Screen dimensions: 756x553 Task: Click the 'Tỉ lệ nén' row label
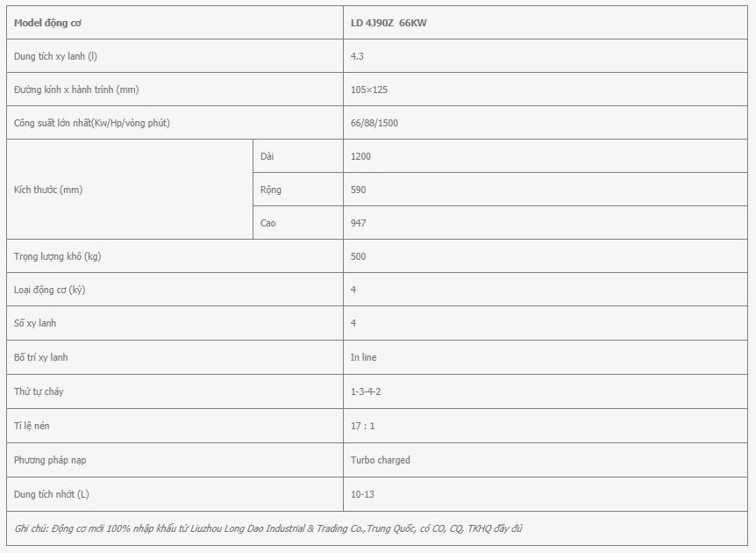point(32,426)
